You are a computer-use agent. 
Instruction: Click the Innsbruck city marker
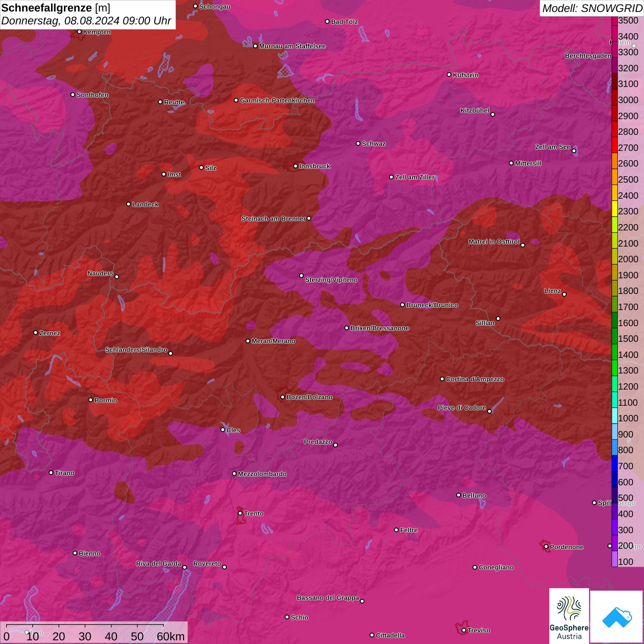point(296,166)
